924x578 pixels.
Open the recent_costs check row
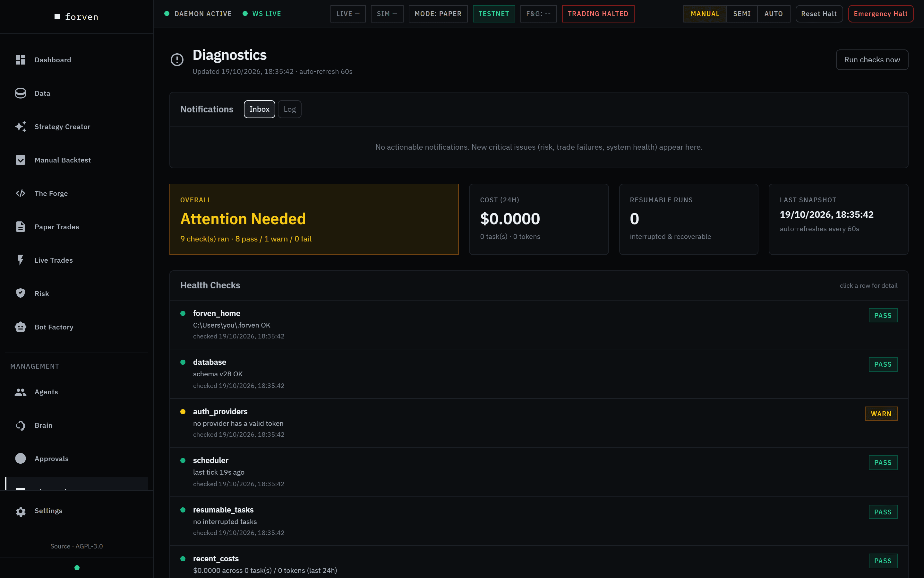pos(539,562)
